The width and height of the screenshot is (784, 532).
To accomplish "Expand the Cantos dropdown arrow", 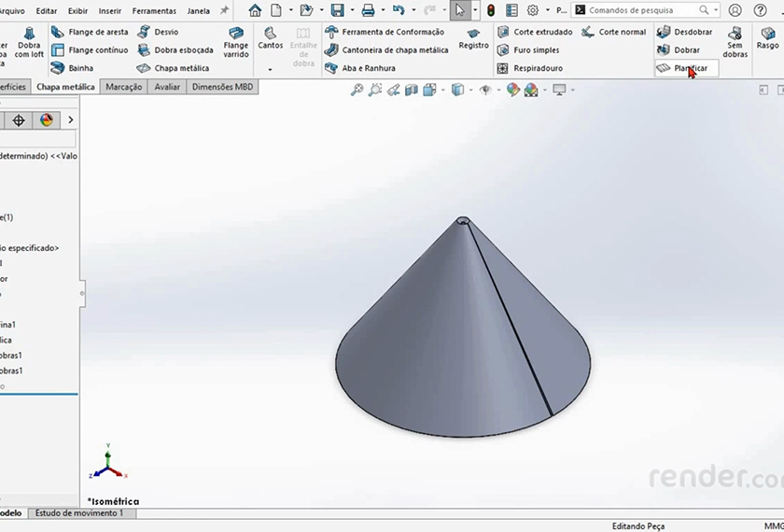I will tap(271, 70).
